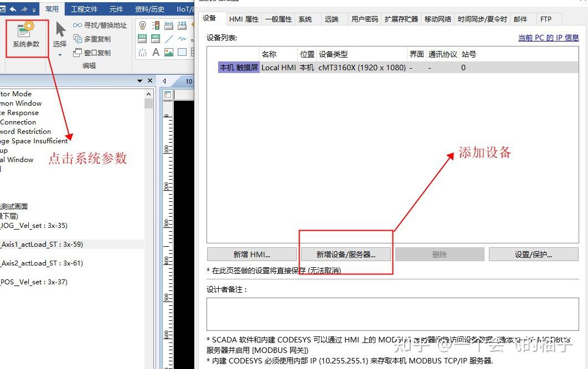Open the 用户密码 tab
This screenshot has height=369, width=588.
(x=364, y=19)
